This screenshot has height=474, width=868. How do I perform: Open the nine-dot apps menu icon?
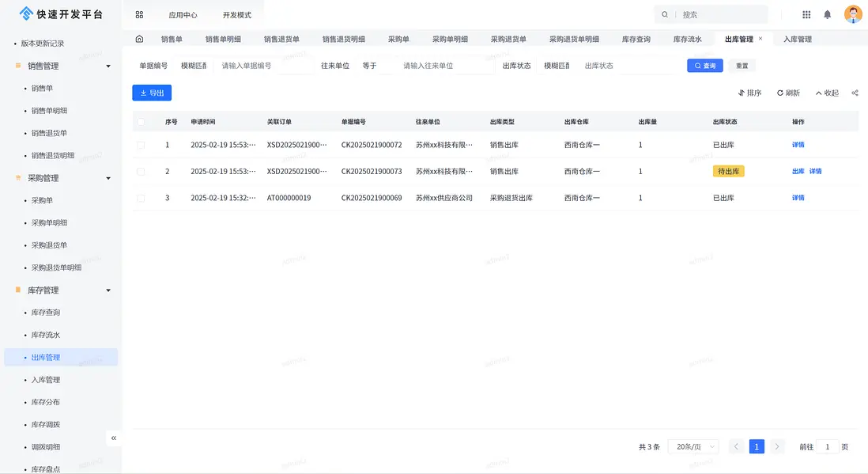pos(806,15)
